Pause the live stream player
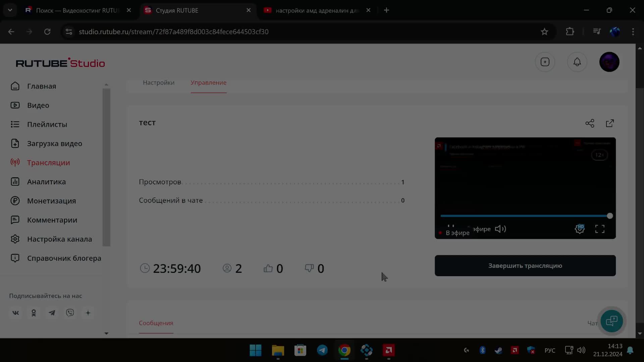 (x=451, y=226)
